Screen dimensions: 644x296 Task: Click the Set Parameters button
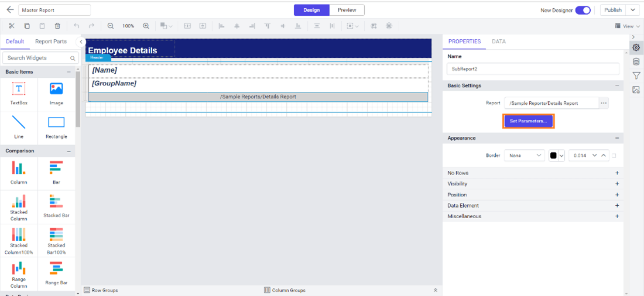tap(528, 122)
